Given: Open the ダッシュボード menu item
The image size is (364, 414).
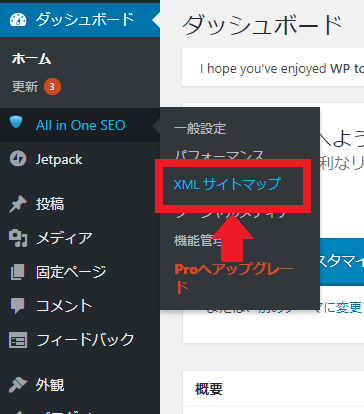Looking at the screenshot, I should 80,20.
